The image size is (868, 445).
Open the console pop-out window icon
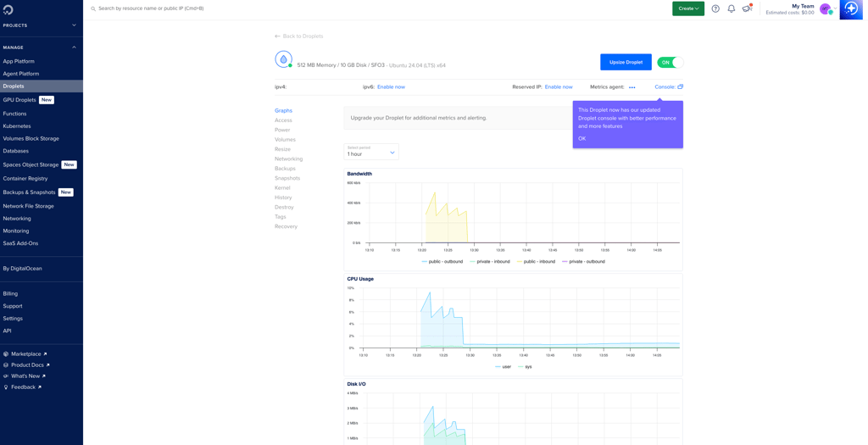click(x=681, y=87)
